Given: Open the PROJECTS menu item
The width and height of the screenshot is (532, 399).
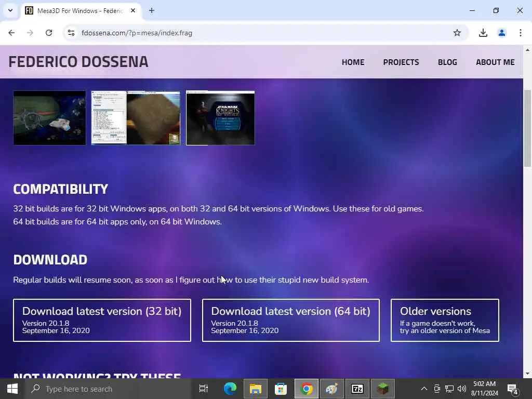Looking at the screenshot, I should point(401,62).
